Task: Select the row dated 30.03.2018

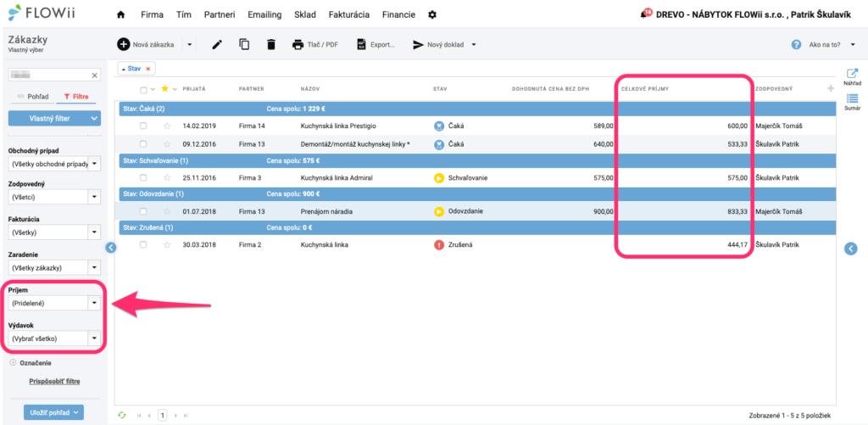Action: click(143, 244)
